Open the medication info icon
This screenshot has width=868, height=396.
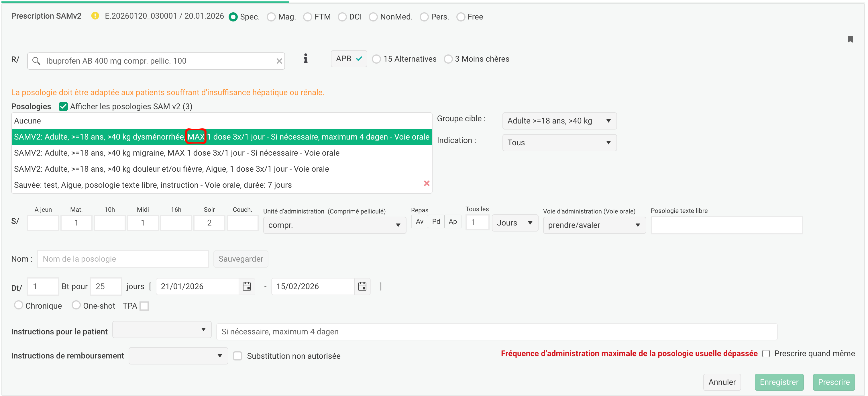[305, 59]
